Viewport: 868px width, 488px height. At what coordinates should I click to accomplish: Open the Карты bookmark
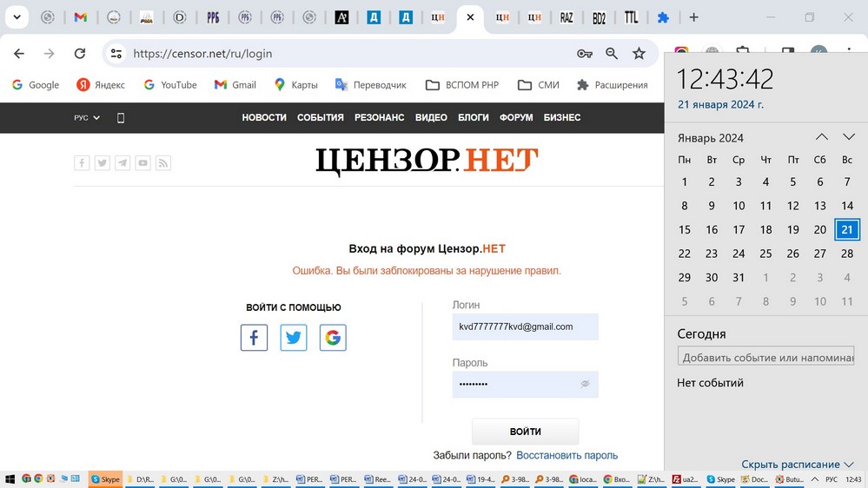coord(296,84)
